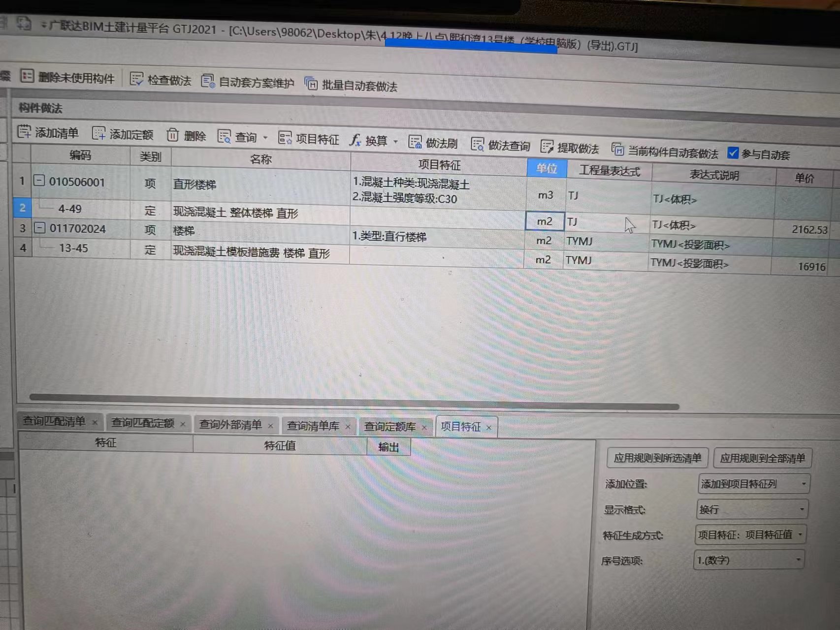Select the 项目特征 bottom tab
840x630 pixels.
(460, 427)
